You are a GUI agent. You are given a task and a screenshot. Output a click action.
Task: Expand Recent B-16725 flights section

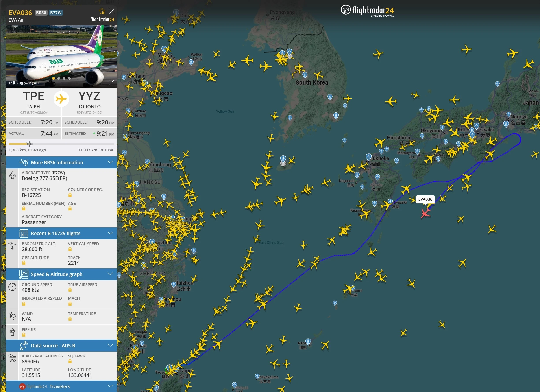[61, 233]
